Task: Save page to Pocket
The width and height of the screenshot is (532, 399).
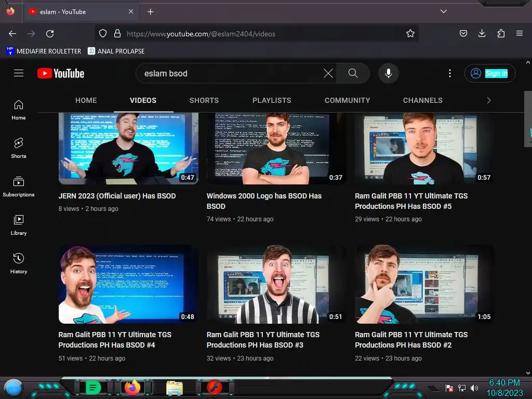Action: click(x=463, y=33)
